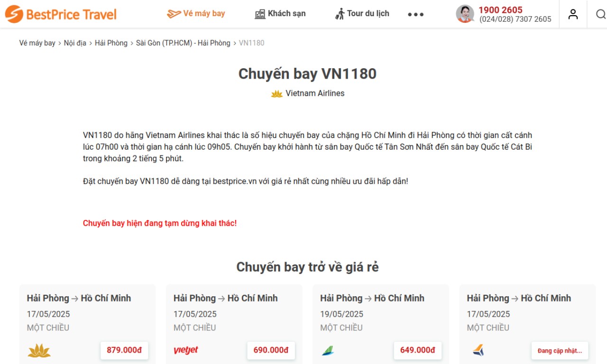Click the support agent avatar
Image resolution: width=607 pixels, height=364 pixels.
465,14
